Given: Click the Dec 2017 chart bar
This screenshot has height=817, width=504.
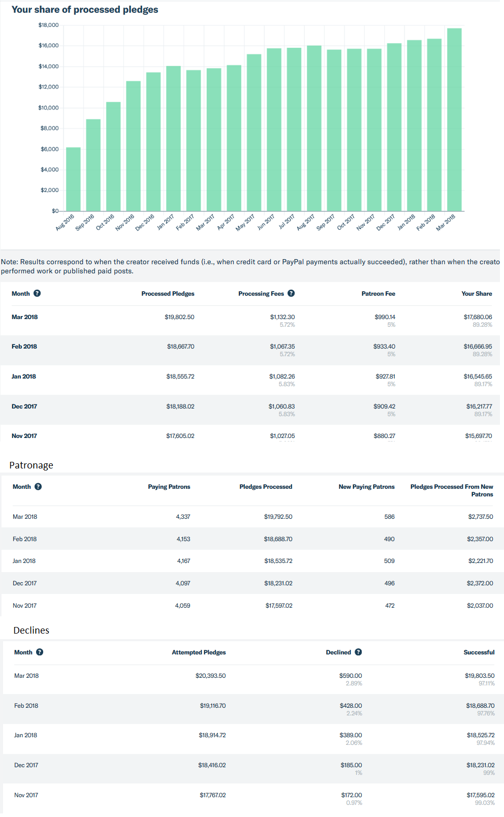Looking at the screenshot, I should pyautogui.click(x=394, y=128).
